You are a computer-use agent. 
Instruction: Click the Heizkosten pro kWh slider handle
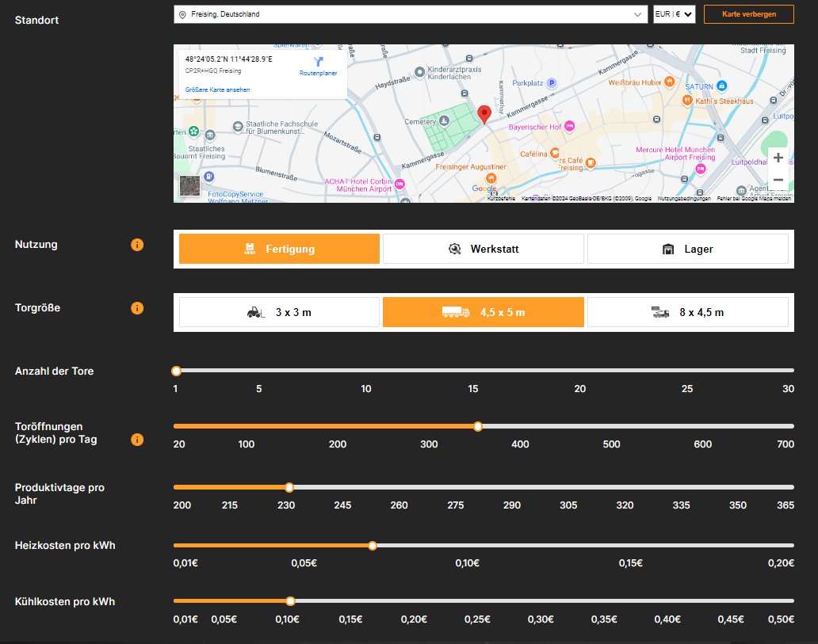373,545
